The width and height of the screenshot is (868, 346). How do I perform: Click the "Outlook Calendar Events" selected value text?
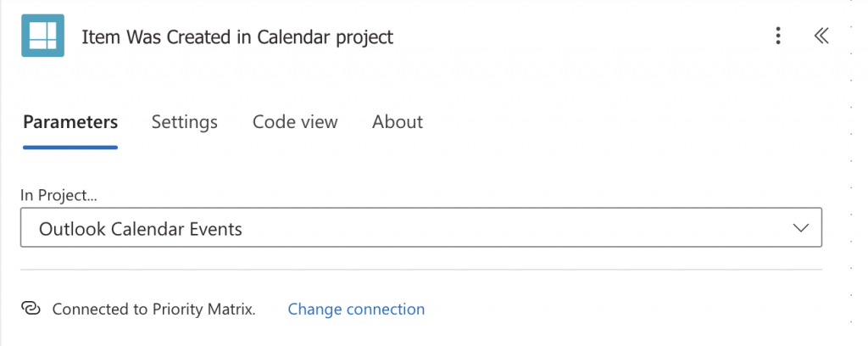tap(141, 229)
